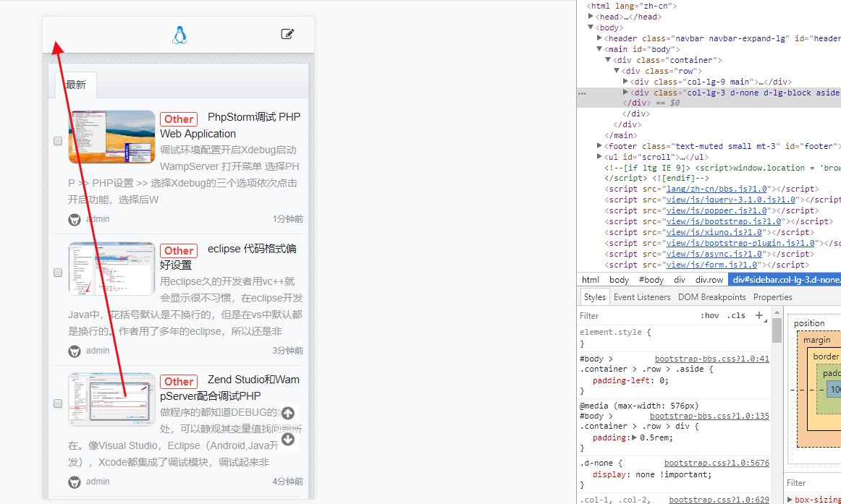Toggle the :hov element state panel
The width and height of the screenshot is (841, 504).
(709, 315)
